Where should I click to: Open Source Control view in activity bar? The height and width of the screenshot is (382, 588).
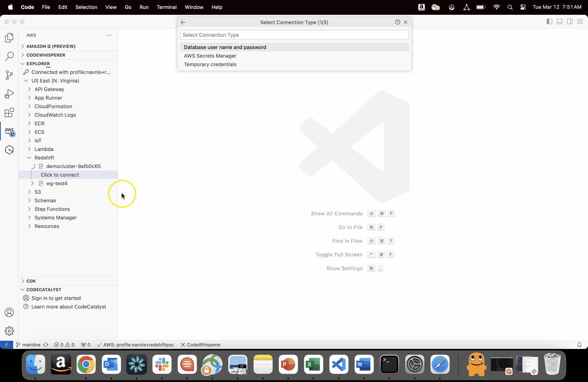point(9,75)
